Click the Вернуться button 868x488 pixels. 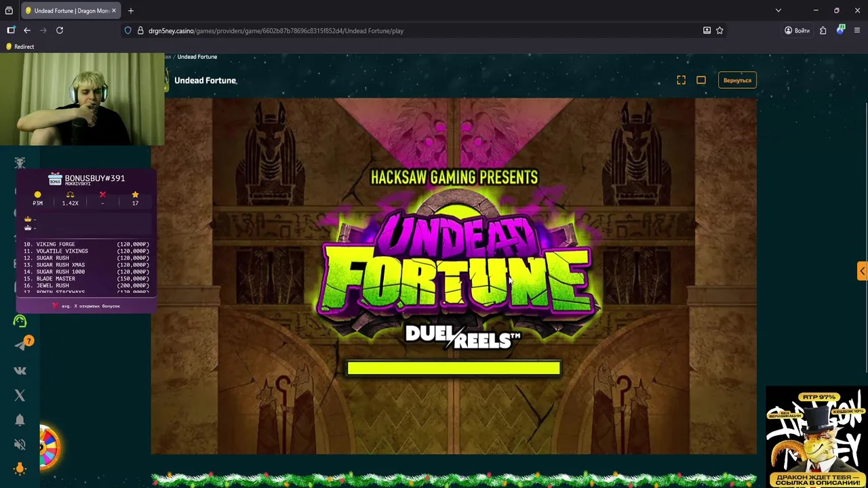point(737,80)
